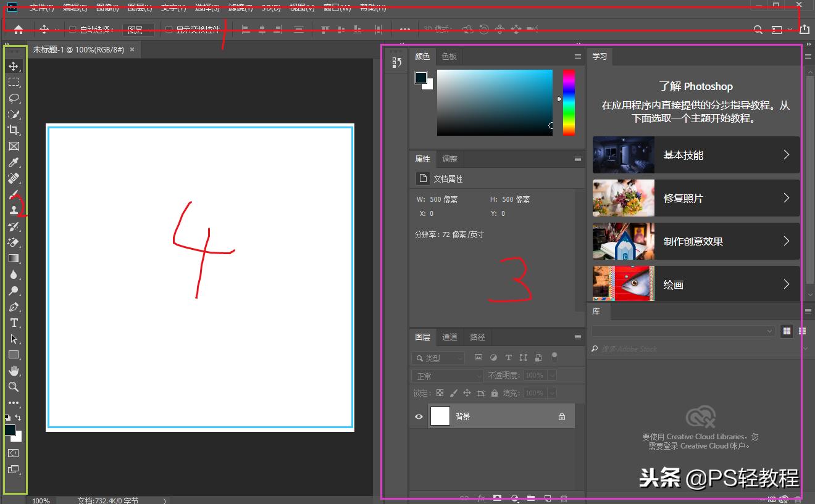The height and width of the screenshot is (504, 815).
Task: Select the Dodge tool
Action: (x=14, y=291)
